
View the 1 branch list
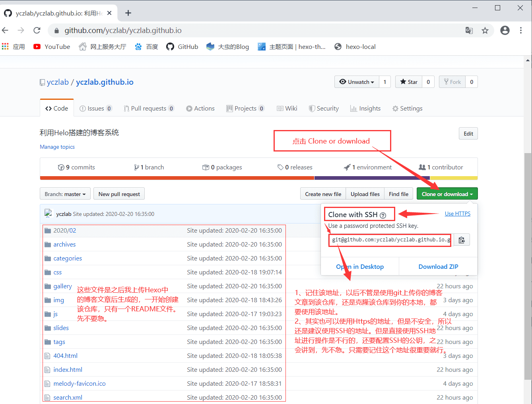coord(149,167)
